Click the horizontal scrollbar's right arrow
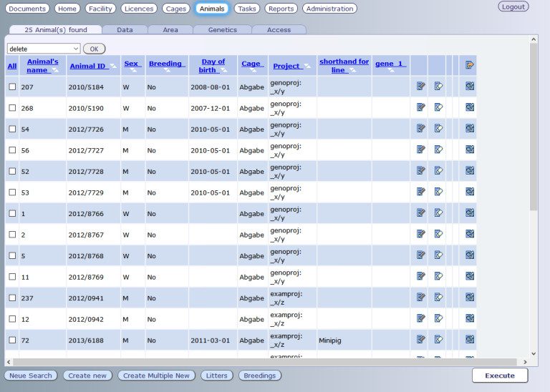The width and height of the screenshot is (550, 392). [525, 362]
